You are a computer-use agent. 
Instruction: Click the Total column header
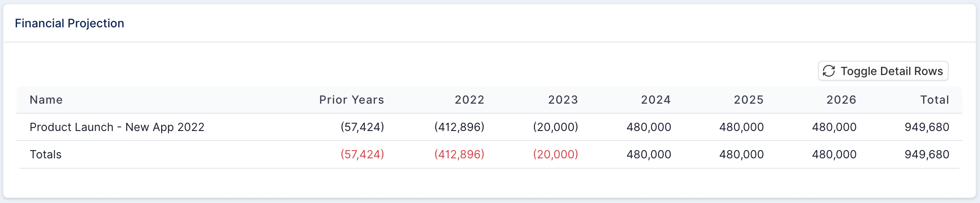click(934, 100)
